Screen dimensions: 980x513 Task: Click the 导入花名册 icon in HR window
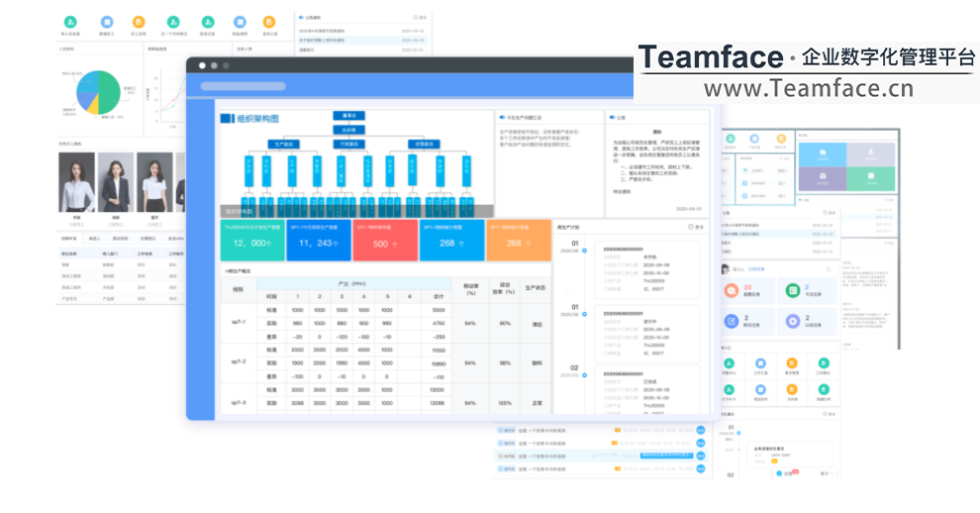[x=70, y=22]
